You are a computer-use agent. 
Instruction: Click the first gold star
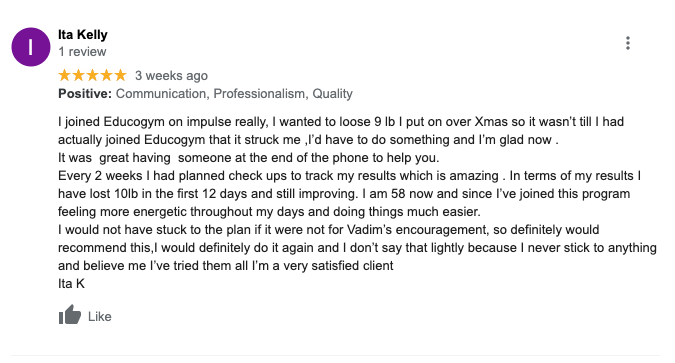pos(65,75)
